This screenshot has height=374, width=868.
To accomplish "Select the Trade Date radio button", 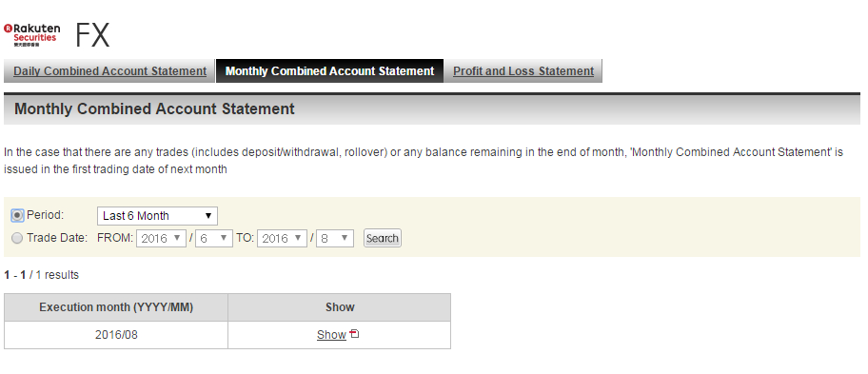I will [17, 238].
